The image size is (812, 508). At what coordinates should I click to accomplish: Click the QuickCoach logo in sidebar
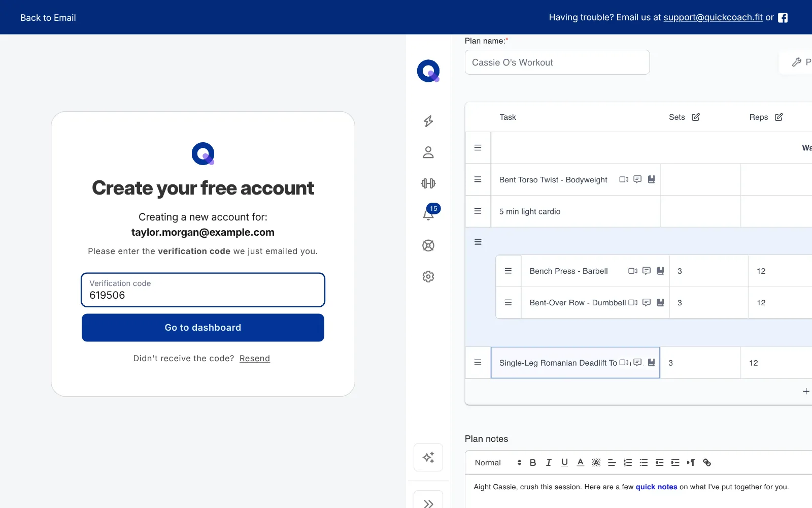click(428, 71)
